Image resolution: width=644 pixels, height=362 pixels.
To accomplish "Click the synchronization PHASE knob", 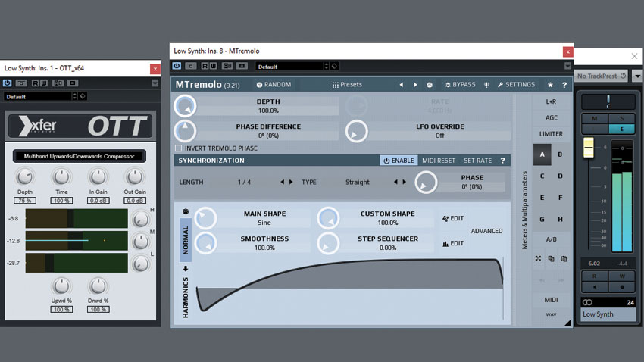I will [x=426, y=183].
